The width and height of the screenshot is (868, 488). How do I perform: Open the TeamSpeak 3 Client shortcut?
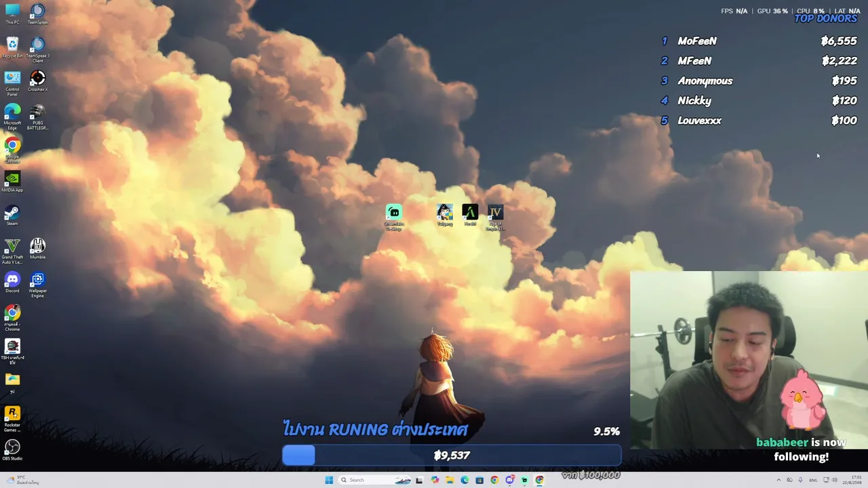pyautogui.click(x=38, y=49)
